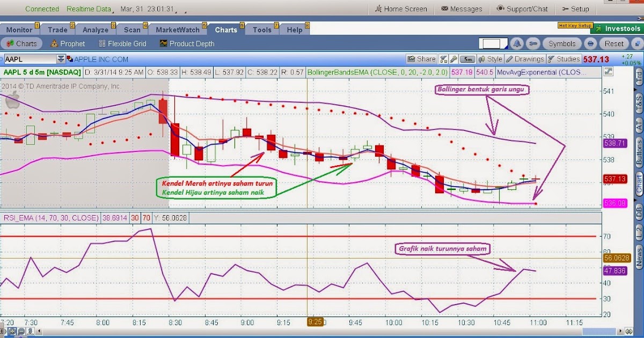Select the Charts sub-tab
Screen dimensions: 644x338
(22, 43)
